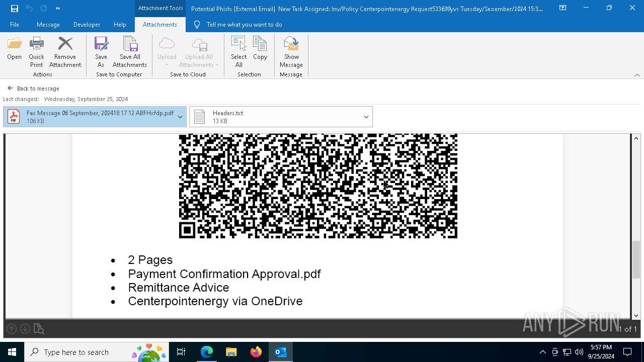Click the page find icon in preview bar
Image resolution: width=644 pixels, height=362 pixels.
coord(39,329)
